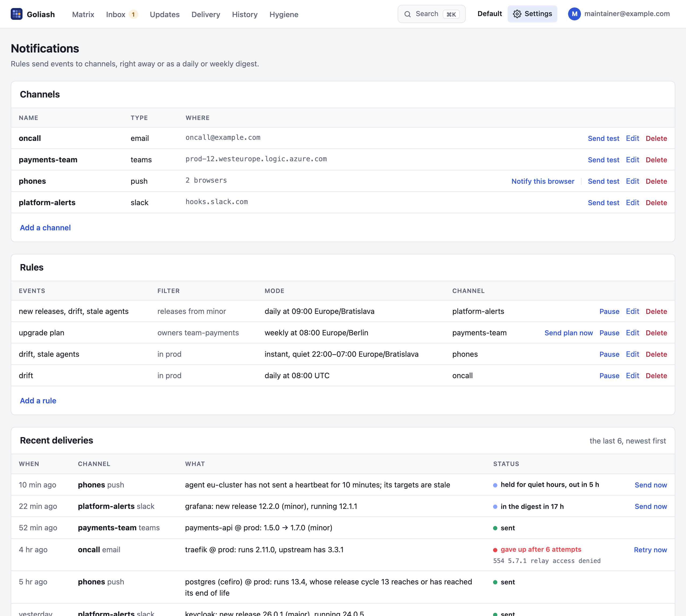Image resolution: width=686 pixels, height=616 pixels.
Task: Send now the held eu-cluster heartbeat delivery
Action: tap(650, 485)
